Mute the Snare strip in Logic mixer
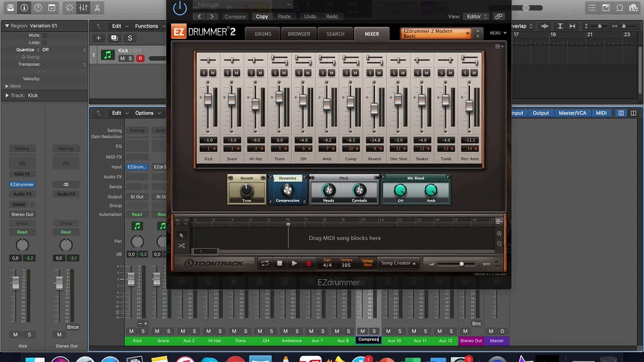 click(x=157, y=331)
